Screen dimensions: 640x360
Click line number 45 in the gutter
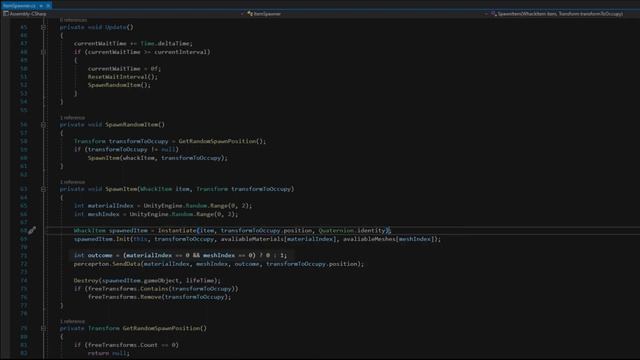point(24,27)
